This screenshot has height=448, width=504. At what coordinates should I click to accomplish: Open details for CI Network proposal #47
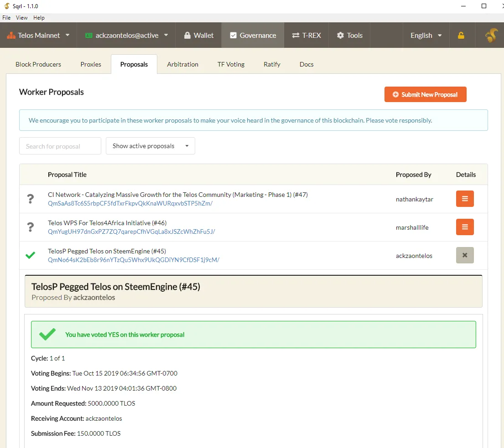coord(464,199)
